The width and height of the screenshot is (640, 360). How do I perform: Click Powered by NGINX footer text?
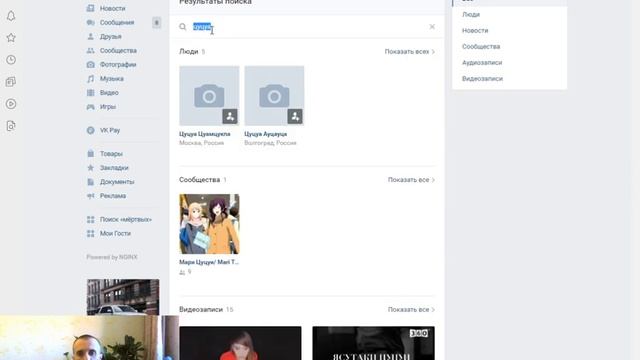112,257
